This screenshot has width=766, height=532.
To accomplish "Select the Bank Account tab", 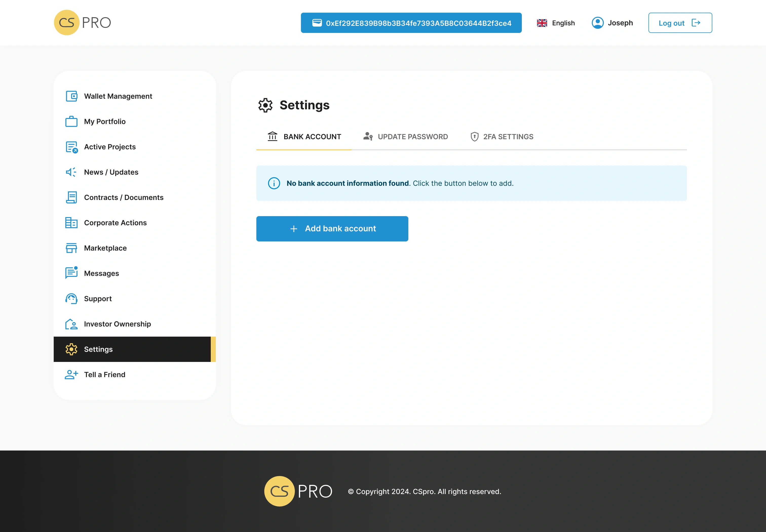I will coord(304,137).
